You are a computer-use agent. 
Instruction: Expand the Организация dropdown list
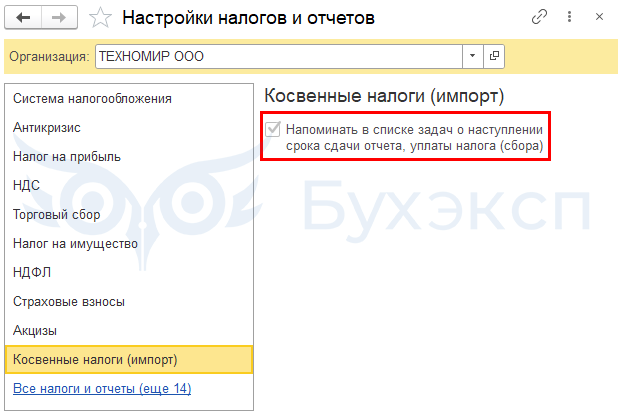(473, 56)
